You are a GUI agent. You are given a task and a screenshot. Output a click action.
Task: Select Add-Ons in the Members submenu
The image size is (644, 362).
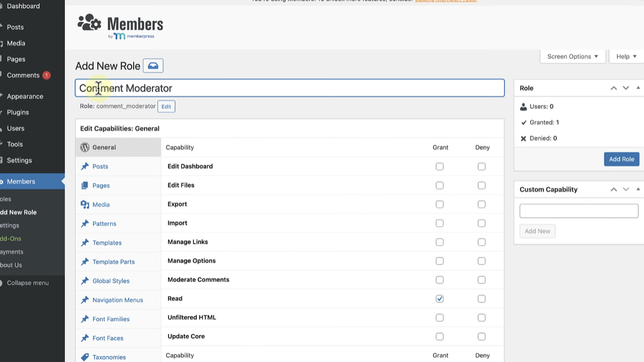click(x=9, y=238)
